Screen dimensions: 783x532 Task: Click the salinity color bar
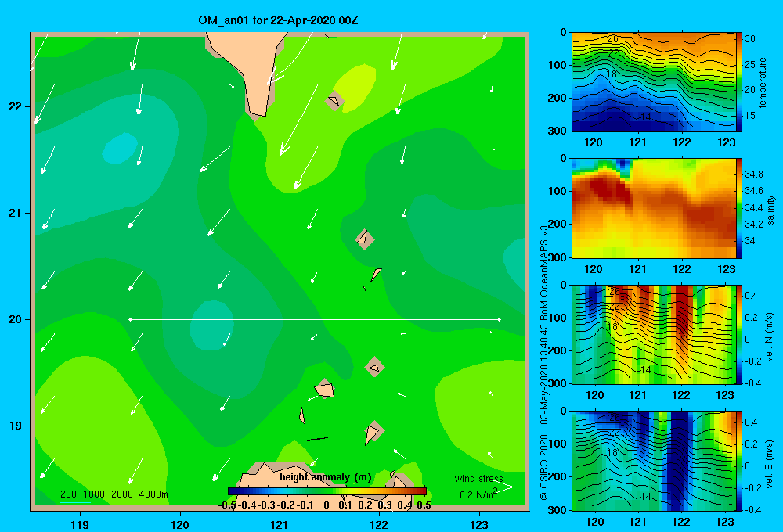coord(739,209)
